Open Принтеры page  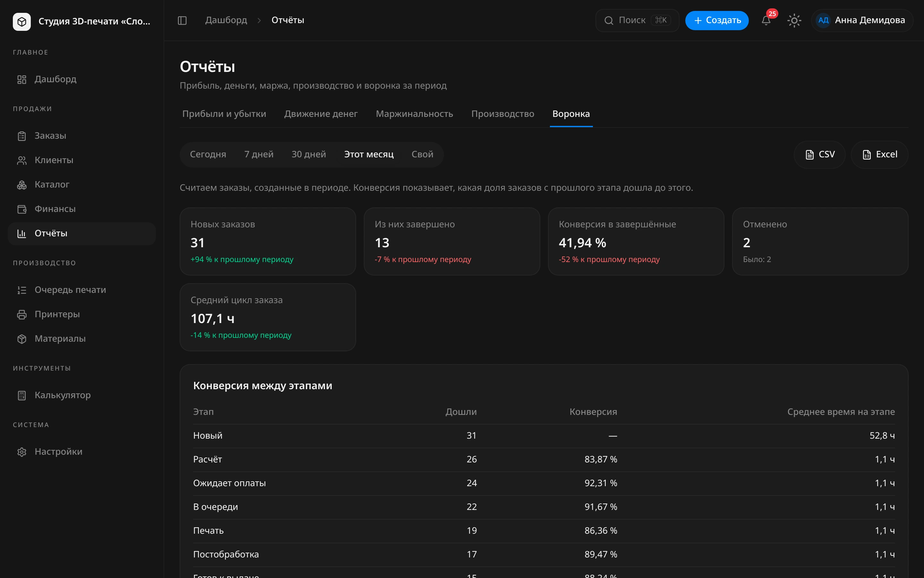(82, 315)
